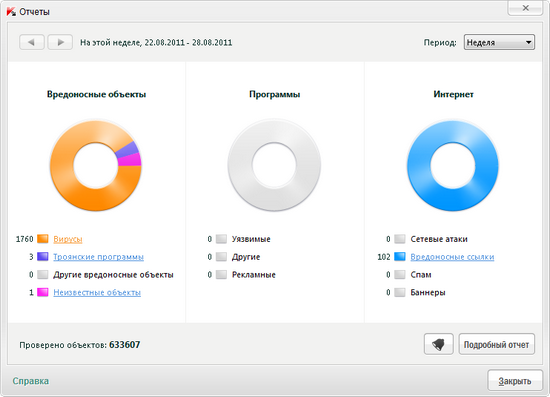Viewport: 550px width, 397px height.
Task: Click the Интернет heading
Action: (453, 94)
